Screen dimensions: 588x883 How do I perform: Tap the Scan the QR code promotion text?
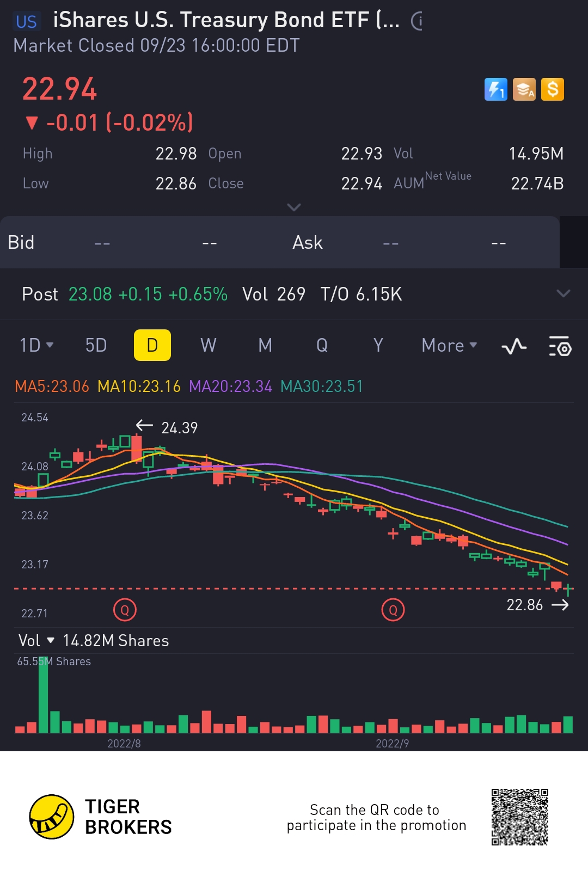click(376, 818)
